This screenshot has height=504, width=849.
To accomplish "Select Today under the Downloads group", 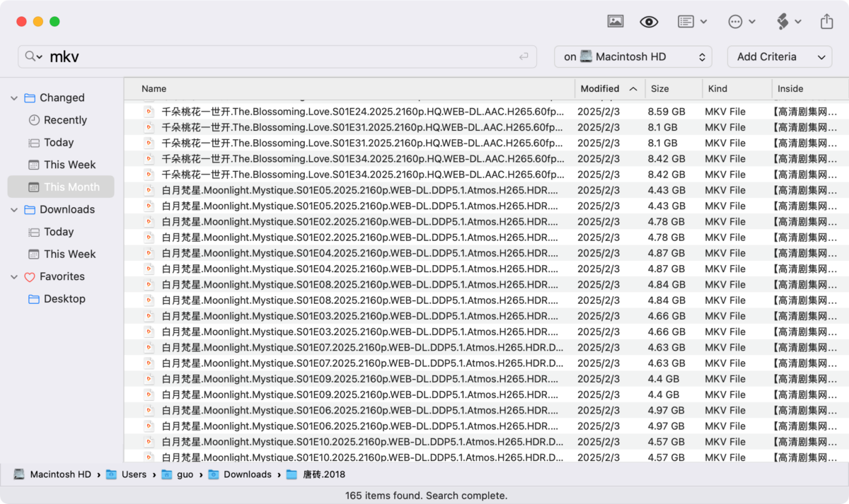I will (59, 232).
